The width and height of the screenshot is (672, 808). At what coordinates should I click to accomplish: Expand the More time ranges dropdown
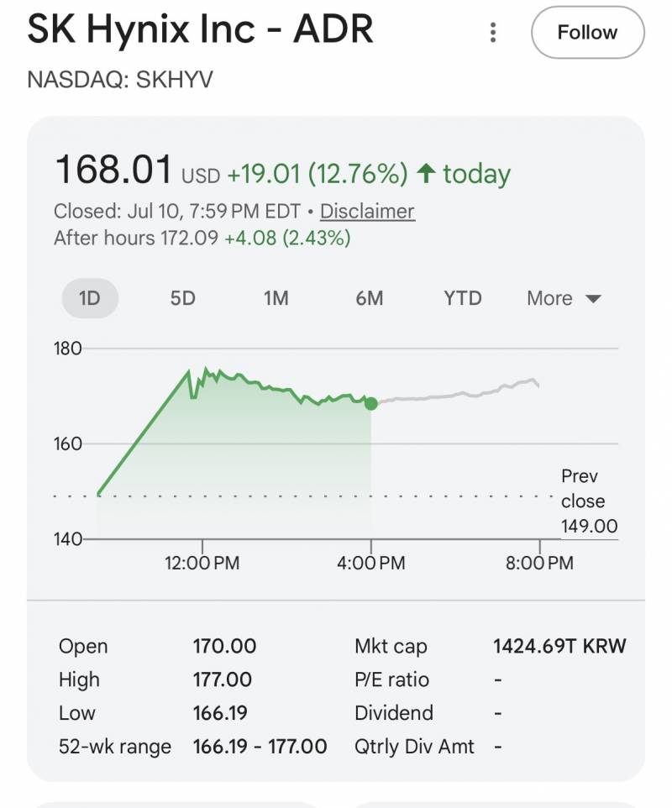pyautogui.click(x=564, y=298)
